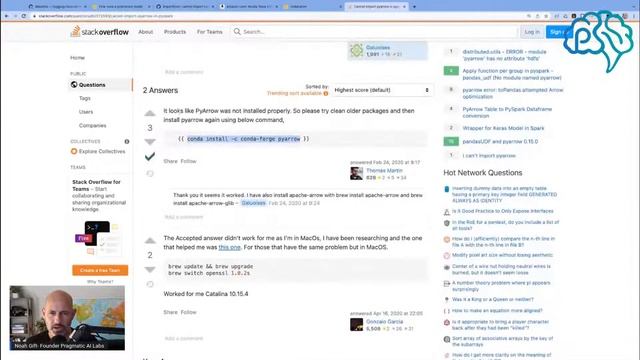
Task: Upvote the MacOS brew answer
Action: tap(150, 240)
